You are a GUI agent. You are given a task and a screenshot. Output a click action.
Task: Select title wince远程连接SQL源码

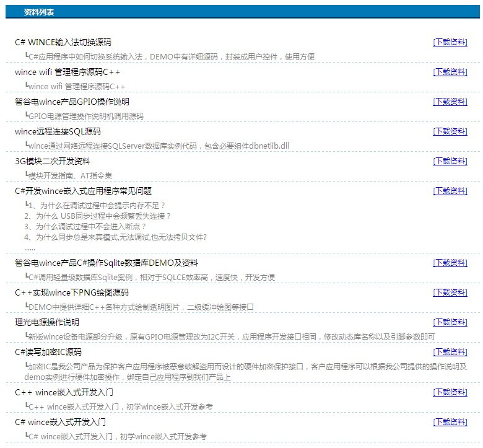(58, 131)
